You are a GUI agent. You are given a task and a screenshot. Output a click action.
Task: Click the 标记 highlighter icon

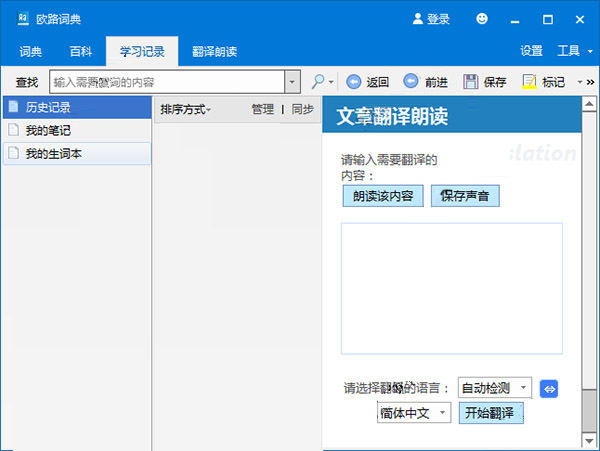(x=530, y=82)
